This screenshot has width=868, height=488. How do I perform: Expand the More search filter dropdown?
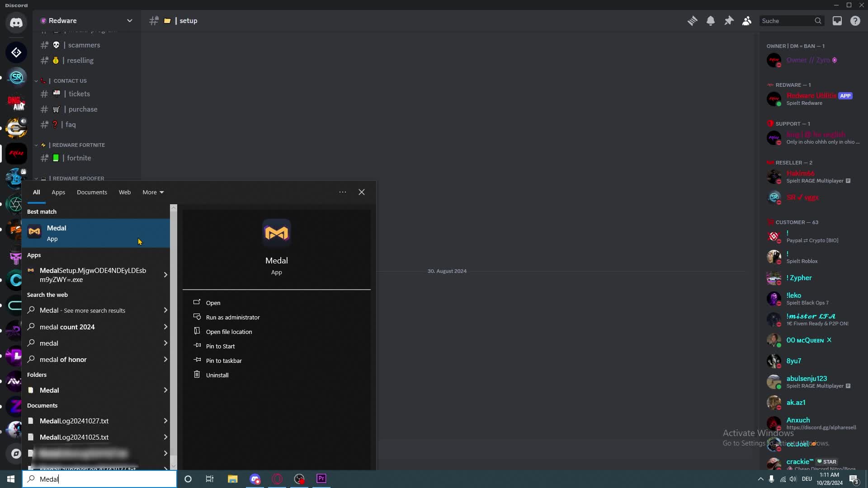click(153, 192)
